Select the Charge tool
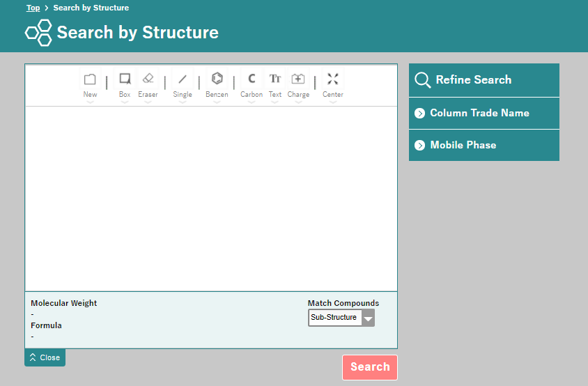Image resolution: width=588 pixels, height=386 pixels. coord(298,79)
